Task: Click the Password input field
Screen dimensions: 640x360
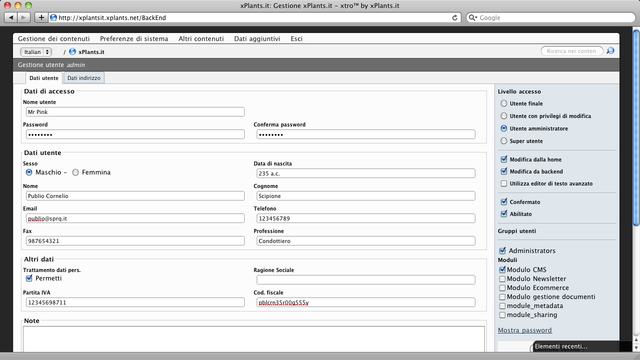Action: point(135,134)
